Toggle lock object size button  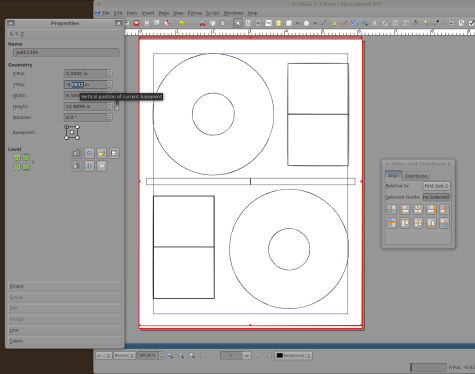(x=114, y=153)
